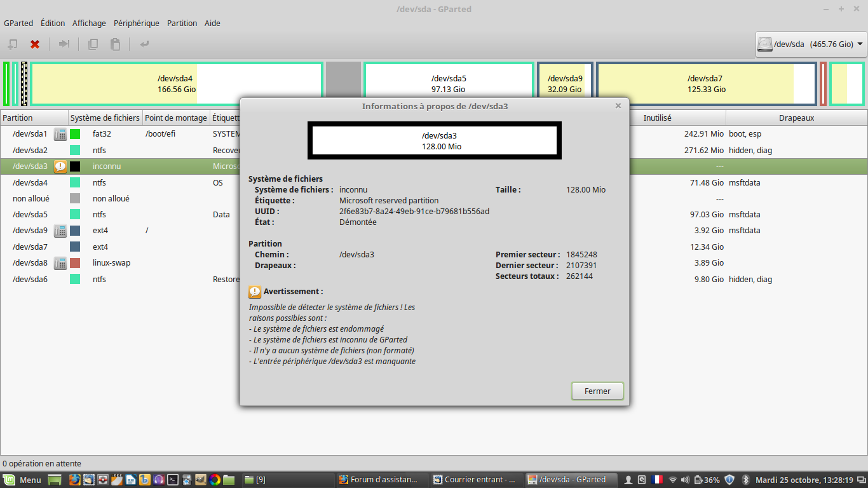868x488 pixels.
Task: Click the new partition toolbar icon
Action: tap(12, 44)
